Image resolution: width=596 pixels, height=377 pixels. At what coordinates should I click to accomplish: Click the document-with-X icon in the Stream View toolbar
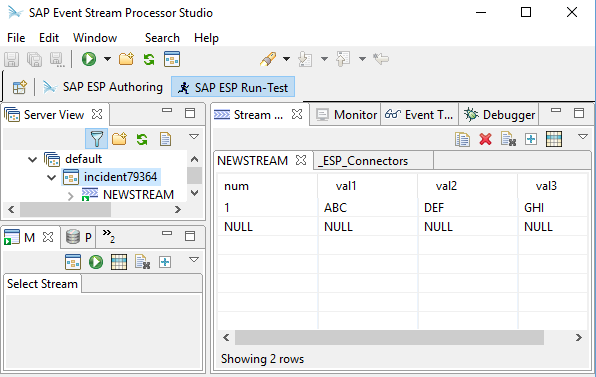pos(508,139)
